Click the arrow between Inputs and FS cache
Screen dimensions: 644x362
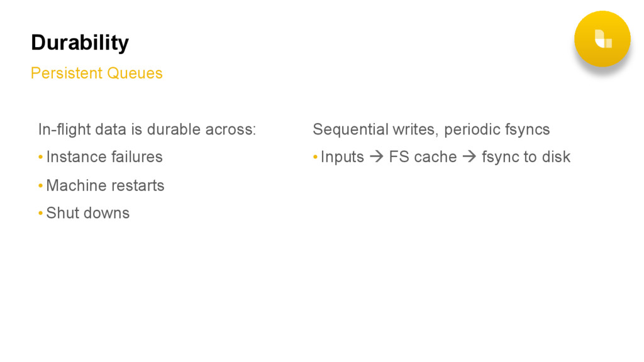click(x=376, y=156)
